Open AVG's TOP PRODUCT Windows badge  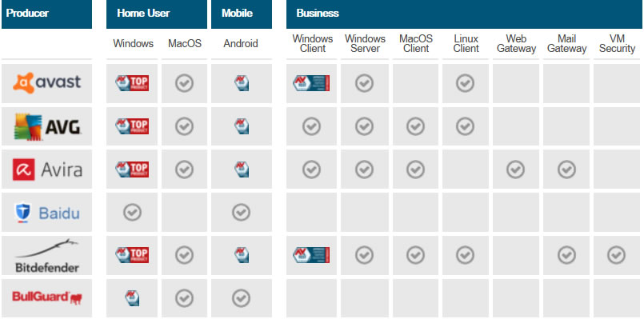(x=132, y=126)
